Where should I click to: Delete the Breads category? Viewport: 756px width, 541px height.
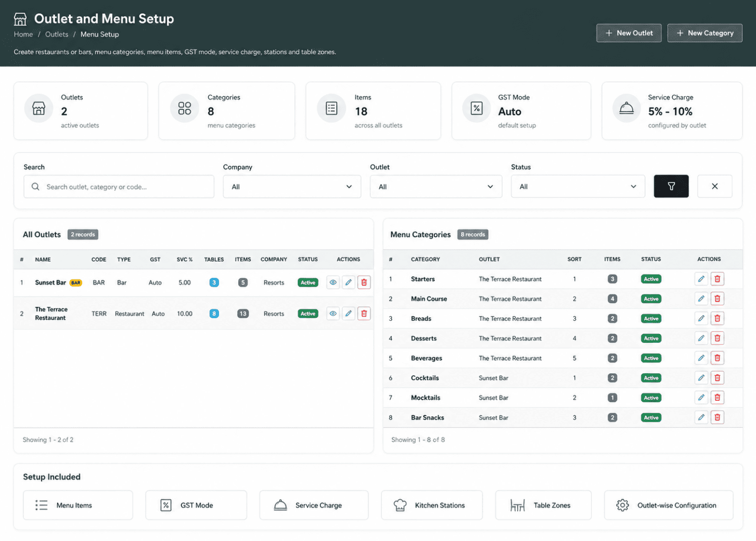click(x=718, y=318)
